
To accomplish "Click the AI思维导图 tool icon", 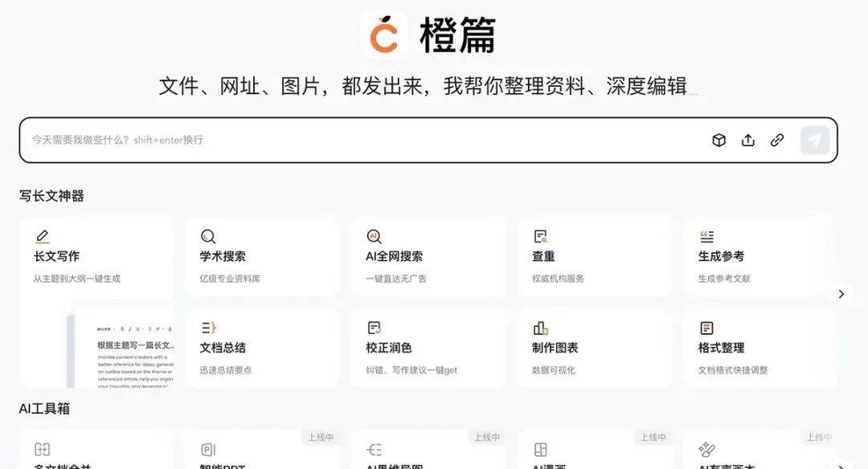I will click(x=374, y=450).
